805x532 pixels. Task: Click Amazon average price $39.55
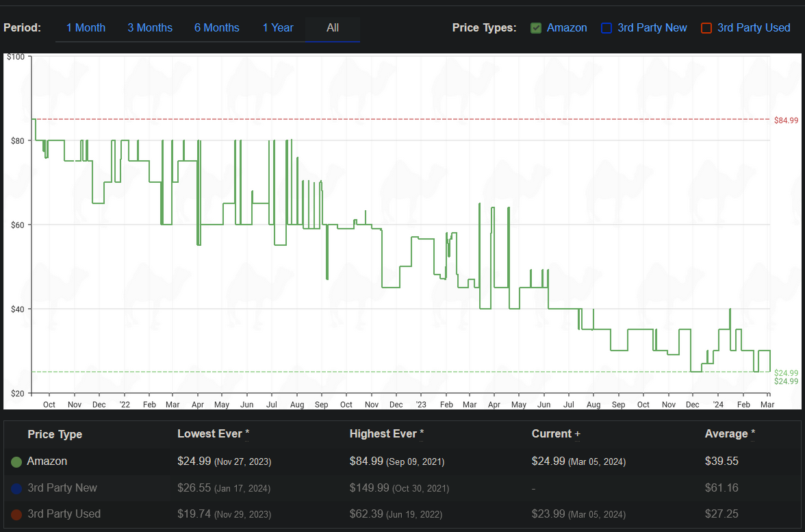click(x=721, y=461)
